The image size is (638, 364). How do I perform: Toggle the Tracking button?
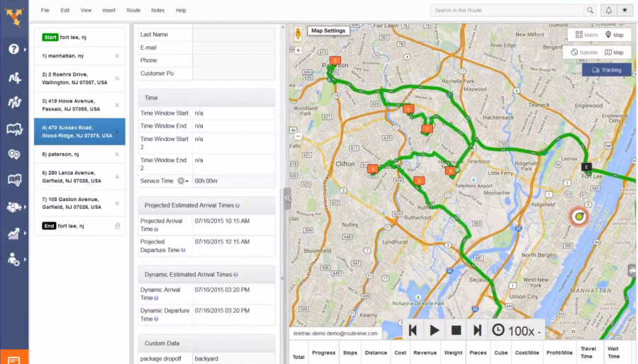click(607, 70)
